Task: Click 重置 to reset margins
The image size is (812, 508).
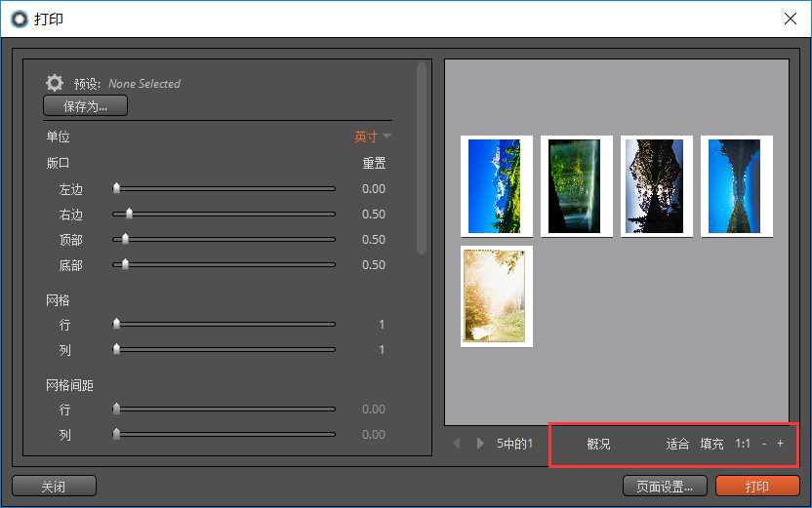Action: (374, 163)
